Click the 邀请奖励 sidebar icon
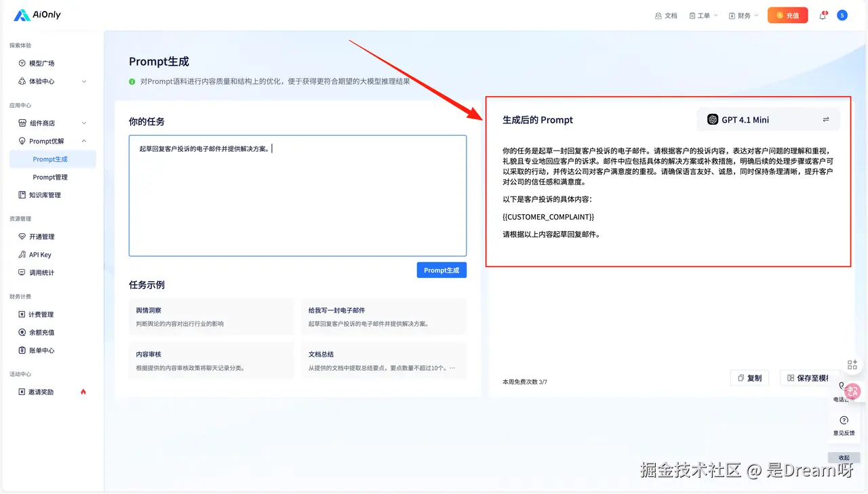The height and width of the screenshot is (494, 868). 22,392
